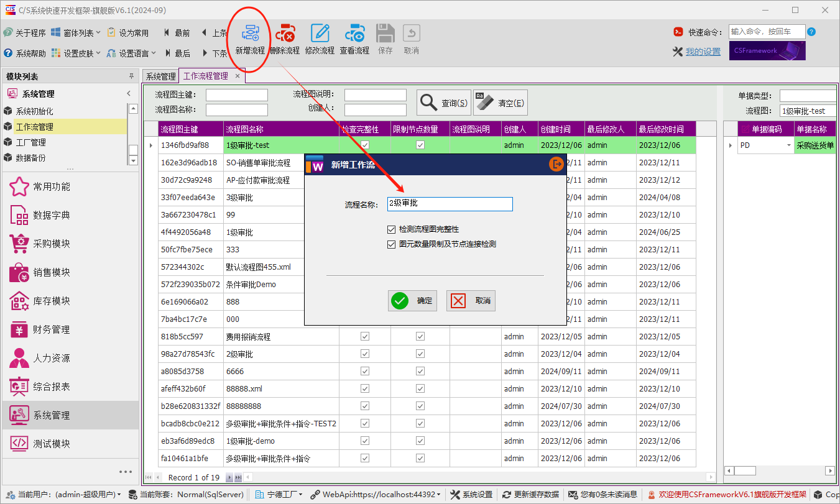Viewport: 840px width, 504px height.
Task: Toggle 检查完整性 checkbox for 1级审批-demo row
Action: click(x=365, y=441)
